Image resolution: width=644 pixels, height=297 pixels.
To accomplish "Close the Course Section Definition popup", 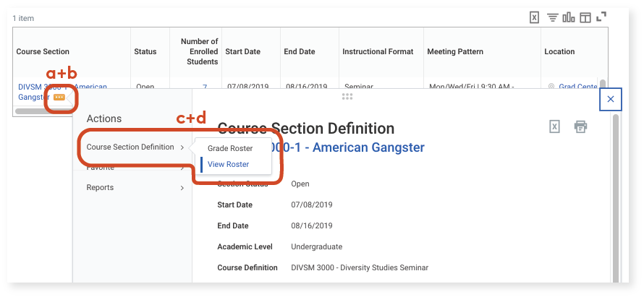I will pyautogui.click(x=610, y=99).
